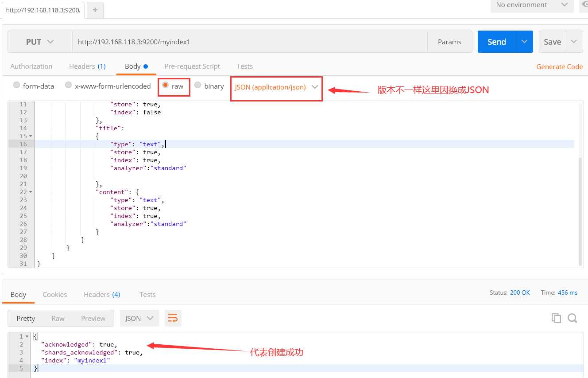Click "index": "myindex1" in response
588x378 pixels.
tap(75, 360)
